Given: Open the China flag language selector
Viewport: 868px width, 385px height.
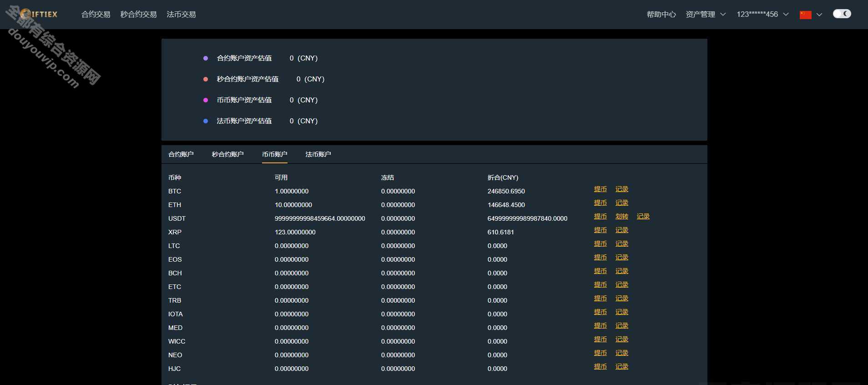Looking at the screenshot, I should click(x=805, y=15).
